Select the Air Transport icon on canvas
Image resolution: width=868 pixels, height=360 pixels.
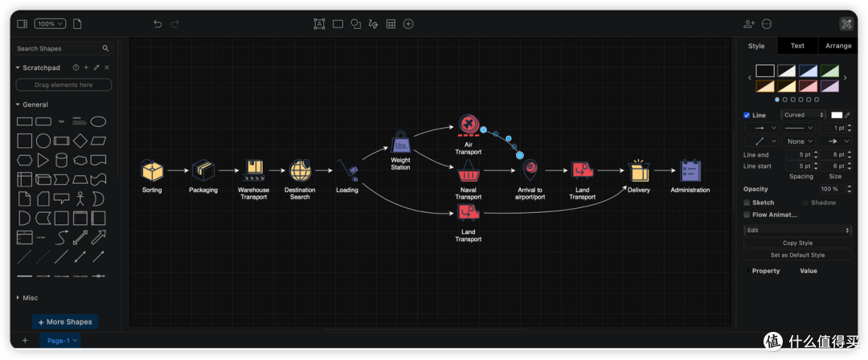click(x=469, y=125)
